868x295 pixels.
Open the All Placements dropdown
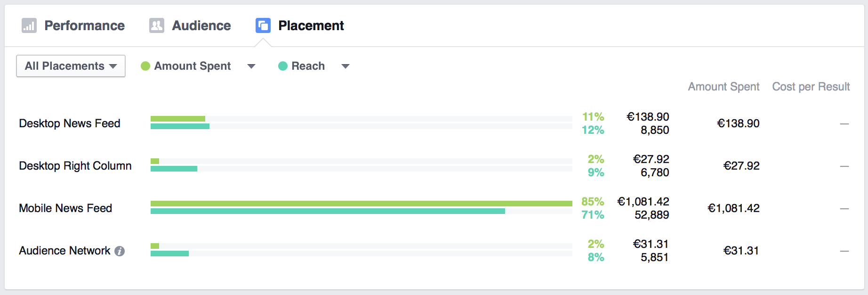pos(71,66)
